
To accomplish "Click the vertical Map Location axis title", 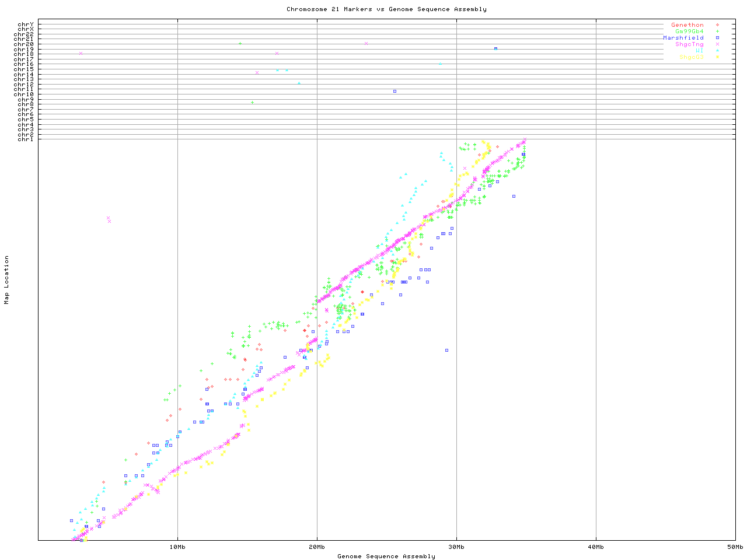I will pos(7,280).
